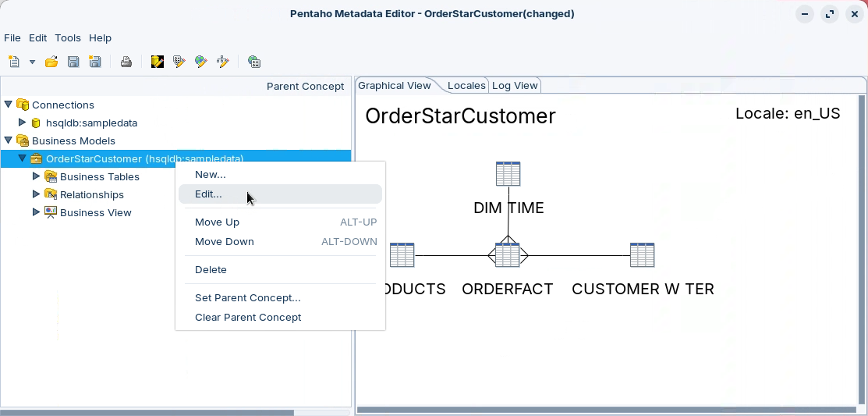Click the globe with pencil toolbar icon
The image size is (868, 416).
coord(201,62)
